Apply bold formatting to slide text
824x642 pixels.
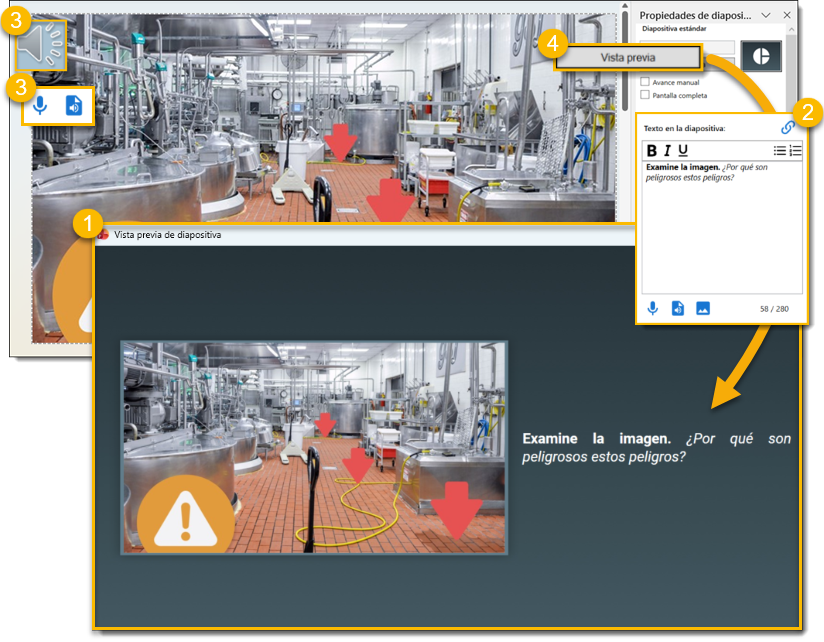pyautogui.click(x=652, y=150)
